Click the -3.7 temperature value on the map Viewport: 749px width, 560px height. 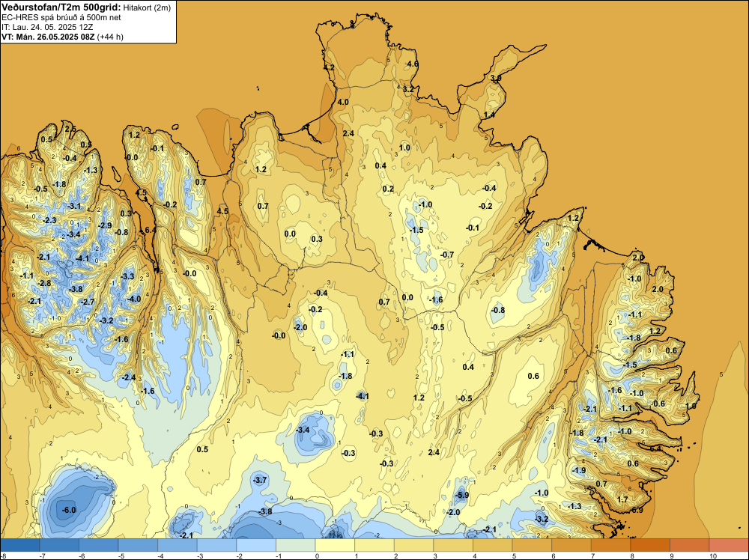(x=260, y=480)
